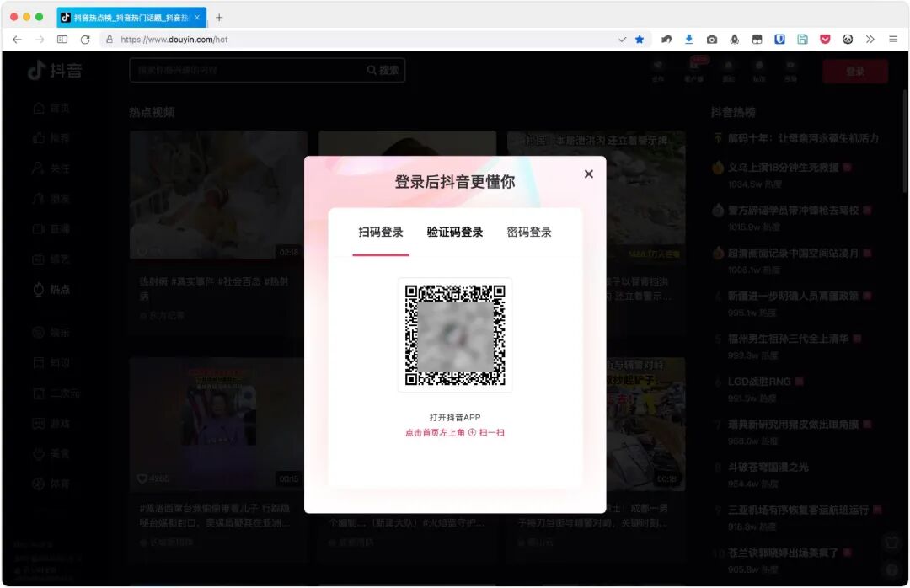Click the page vertical scrollbar

[x=904, y=142]
